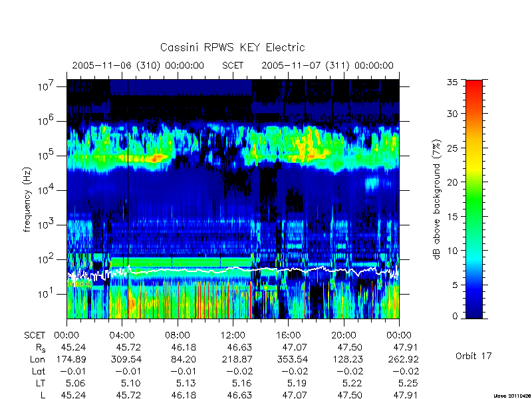Click the end date '2005-11-07 (311) 00:00:00'
This screenshot has height=399, width=532.
(x=327, y=65)
